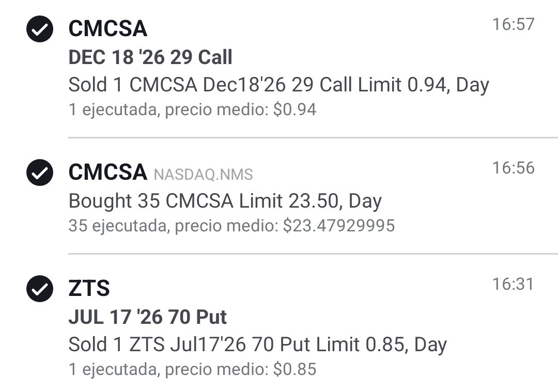Viewport: 558px width, 392px height.
Task: Tap the 16:56 timestamp on the stock purchase
Action: [513, 168]
